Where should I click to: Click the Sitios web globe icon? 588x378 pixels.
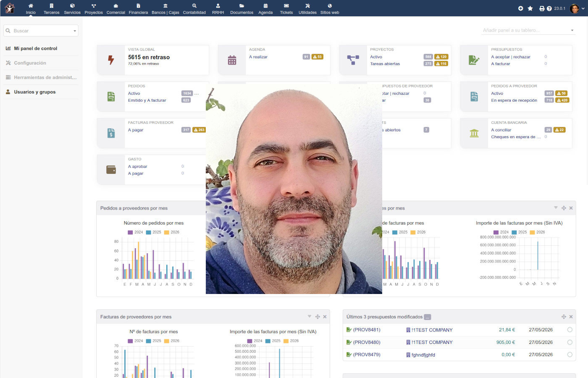pyautogui.click(x=330, y=6)
